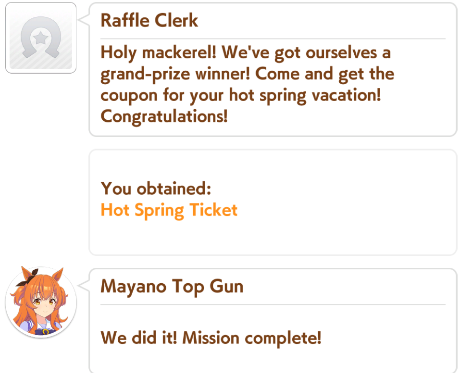The height and width of the screenshot is (373, 461).
Task: Tap the "We did it!" text
Action: (x=139, y=338)
